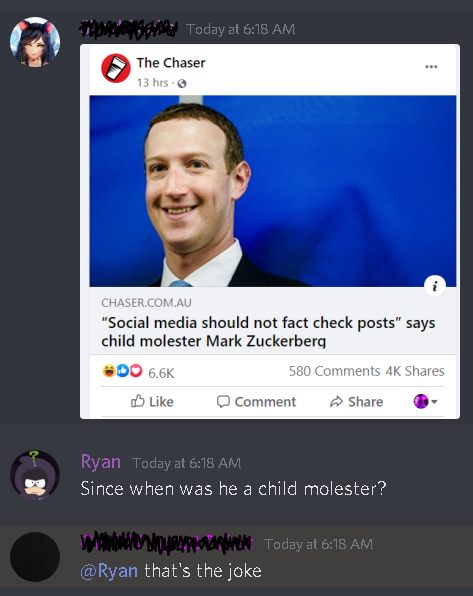Screen dimensions: 473x596
Task: Open the 4K Shares link
Action: pyautogui.click(x=415, y=371)
